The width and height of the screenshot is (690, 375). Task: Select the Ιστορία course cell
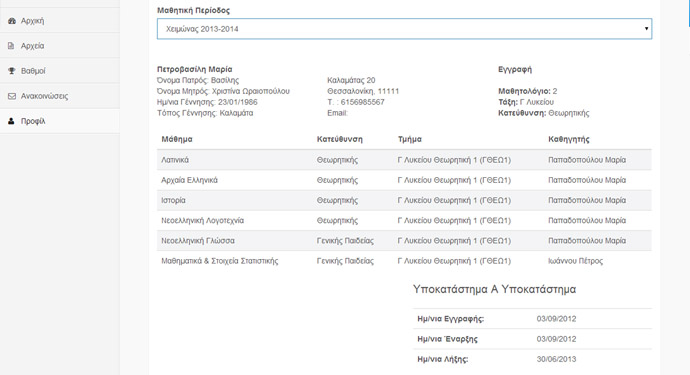tap(173, 200)
